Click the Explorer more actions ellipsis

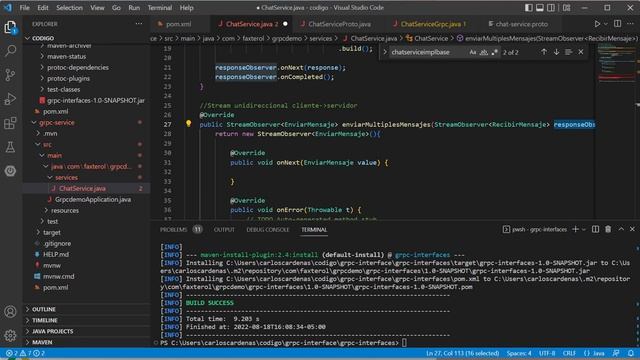139,24
